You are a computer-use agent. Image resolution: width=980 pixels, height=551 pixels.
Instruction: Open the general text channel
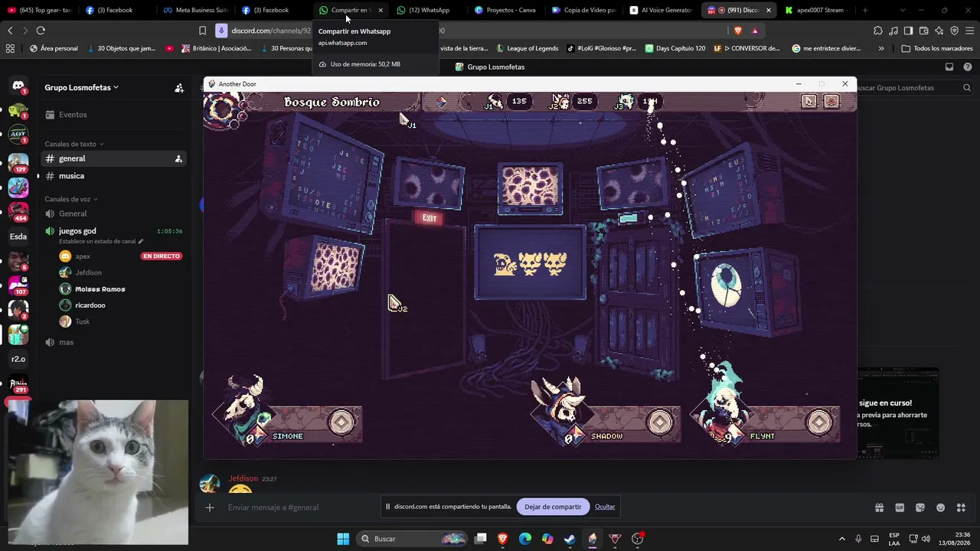pos(113,158)
